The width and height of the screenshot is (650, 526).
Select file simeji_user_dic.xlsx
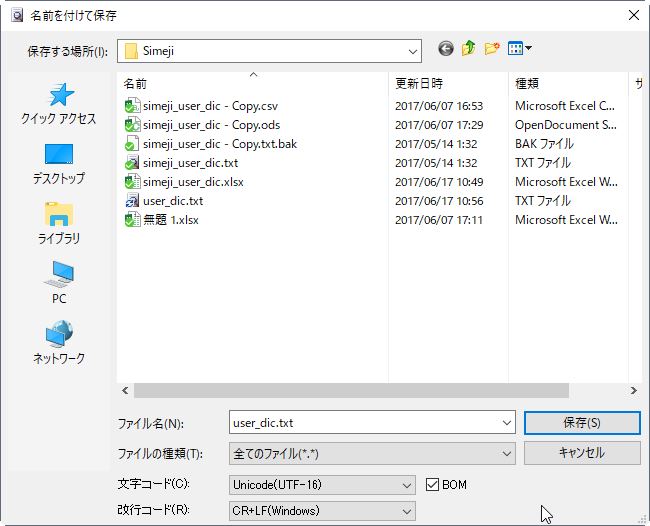(193, 182)
